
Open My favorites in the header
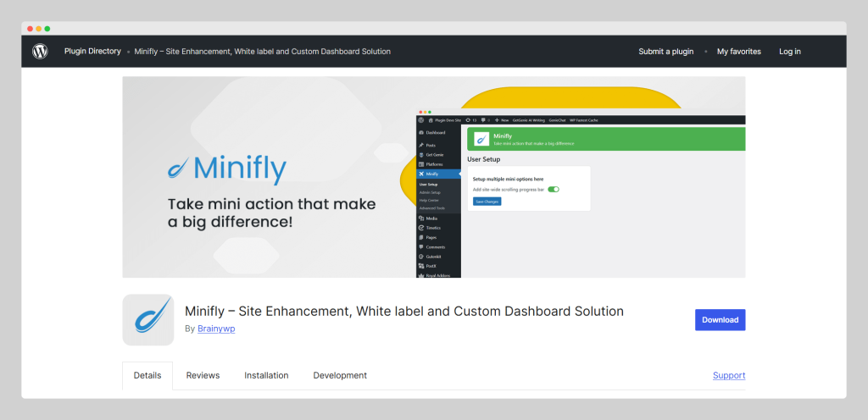click(739, 52)
